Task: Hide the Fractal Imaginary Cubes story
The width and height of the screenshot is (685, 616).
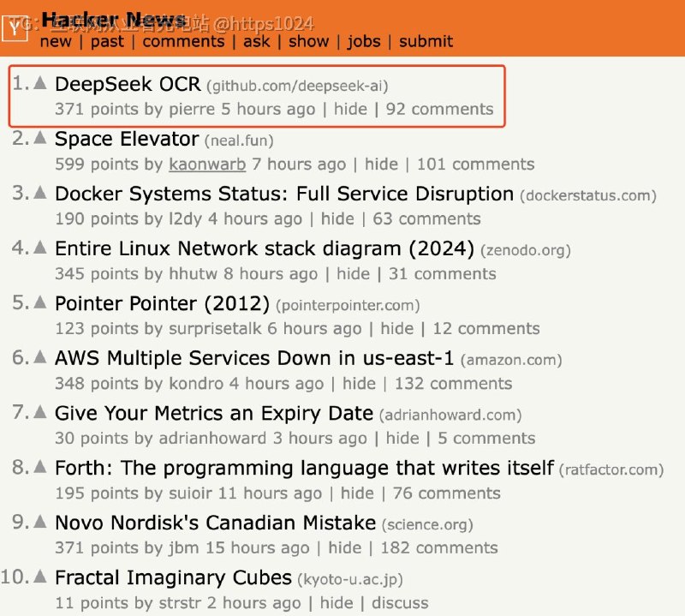Action: [337, 603]
